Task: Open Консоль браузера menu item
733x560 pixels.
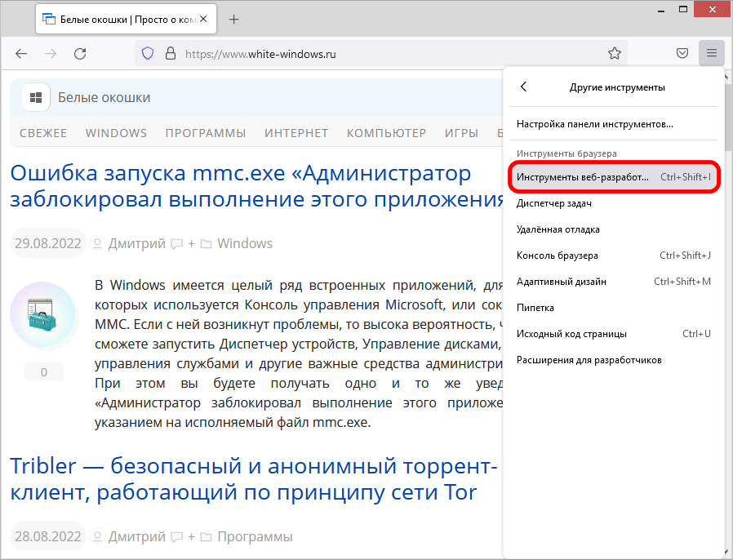Action: [613, 256]
